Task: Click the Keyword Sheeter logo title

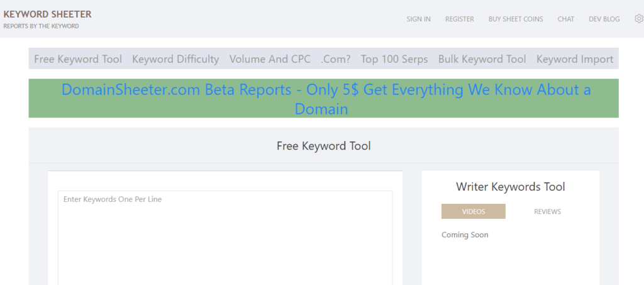Action: [x=47, y=14]
